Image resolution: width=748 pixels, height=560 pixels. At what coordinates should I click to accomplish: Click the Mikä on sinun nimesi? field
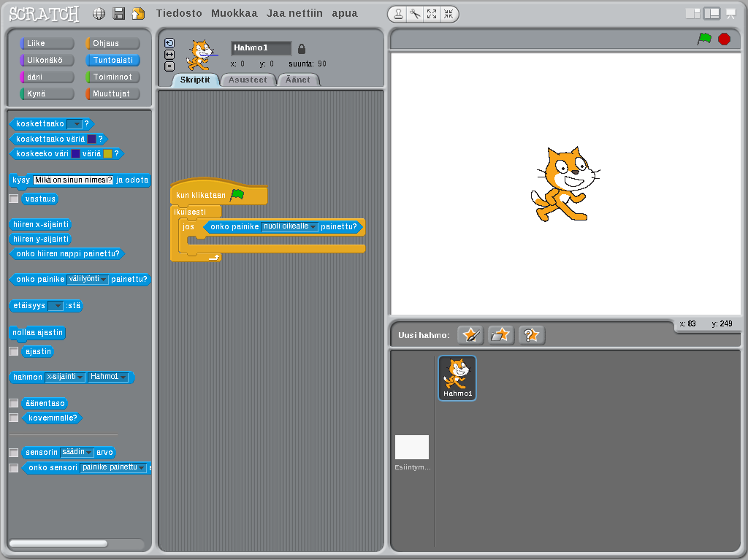click(x=74, y=180)
